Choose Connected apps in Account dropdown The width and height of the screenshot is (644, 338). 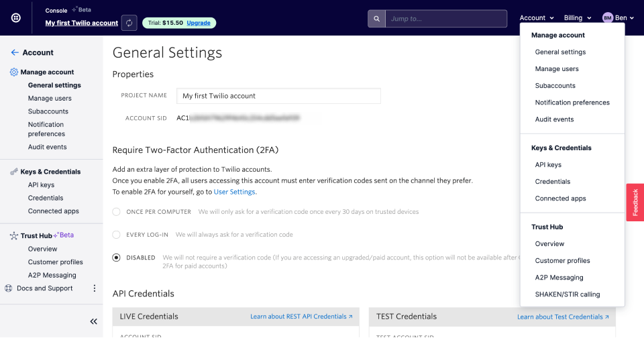point(560,199)
